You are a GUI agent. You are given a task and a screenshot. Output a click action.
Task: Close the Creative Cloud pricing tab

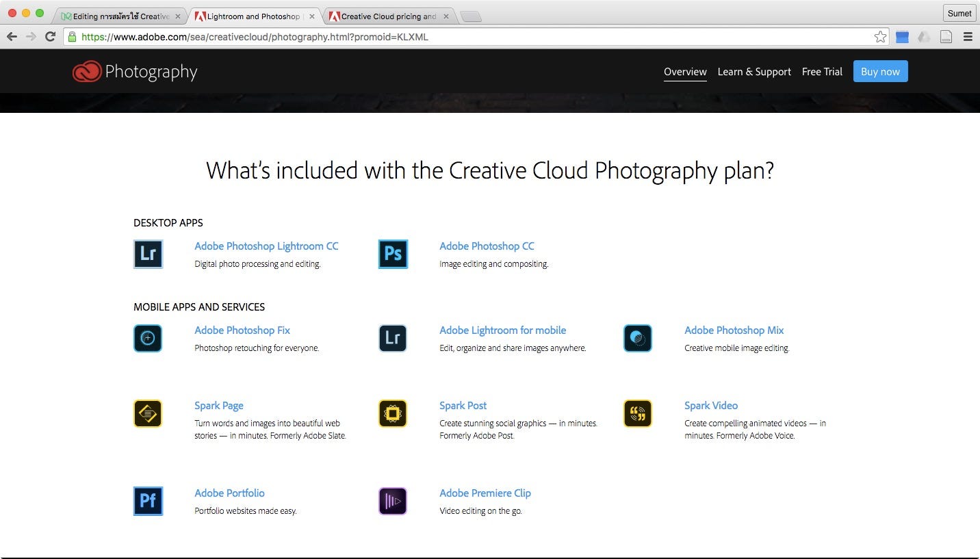tap(446, 16)
